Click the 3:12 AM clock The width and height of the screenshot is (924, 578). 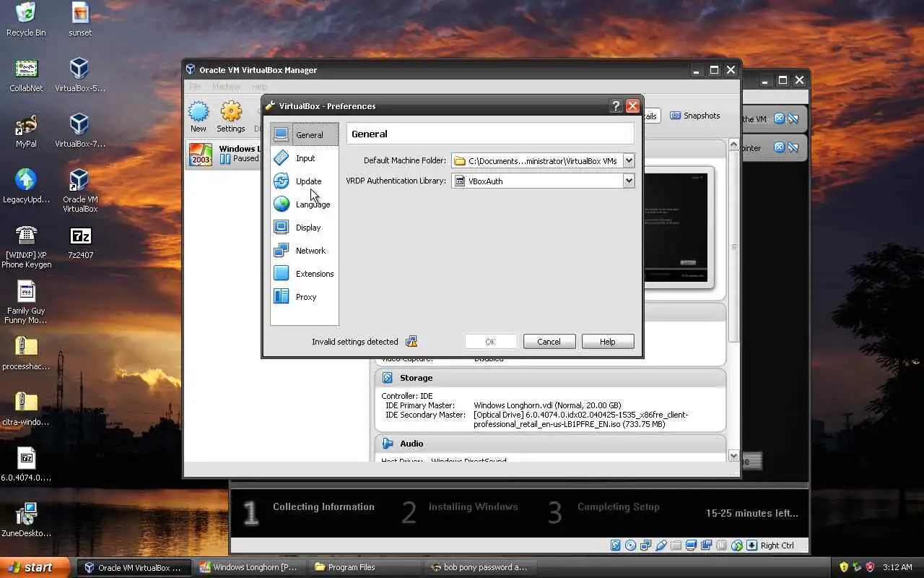tap(897, 567)
